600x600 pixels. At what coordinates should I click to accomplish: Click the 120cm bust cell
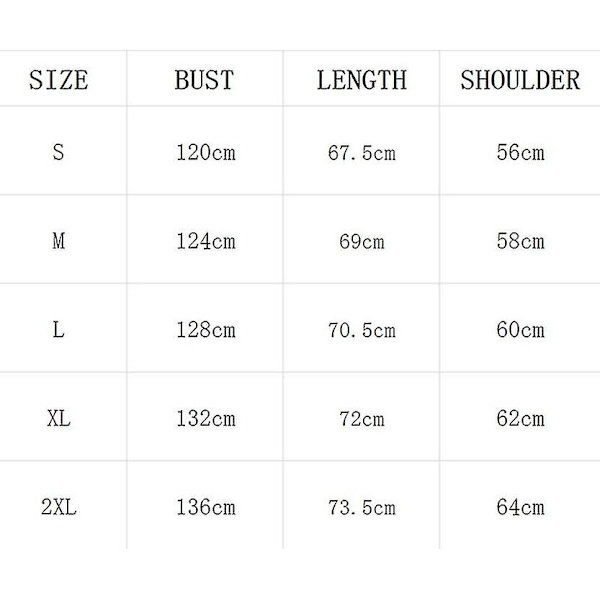click(205, 152)
